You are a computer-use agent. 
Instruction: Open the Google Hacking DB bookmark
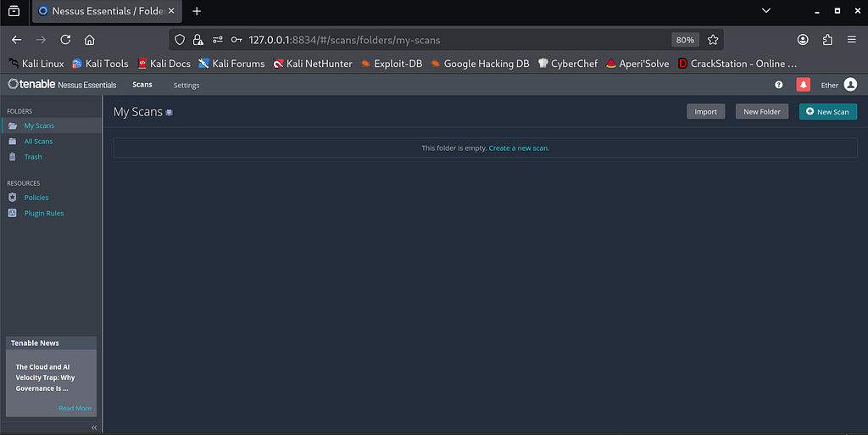[x=480, y=64]
